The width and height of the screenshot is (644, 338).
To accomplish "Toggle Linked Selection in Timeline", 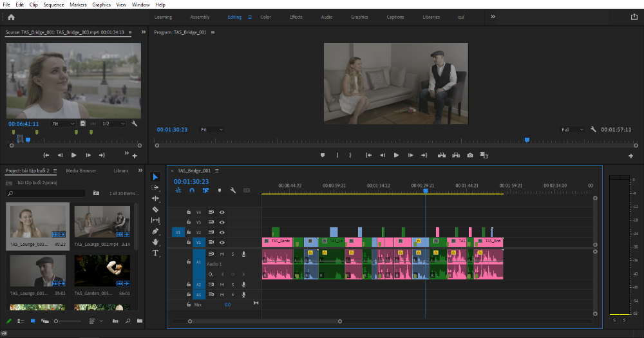I will tap(205, 191).
